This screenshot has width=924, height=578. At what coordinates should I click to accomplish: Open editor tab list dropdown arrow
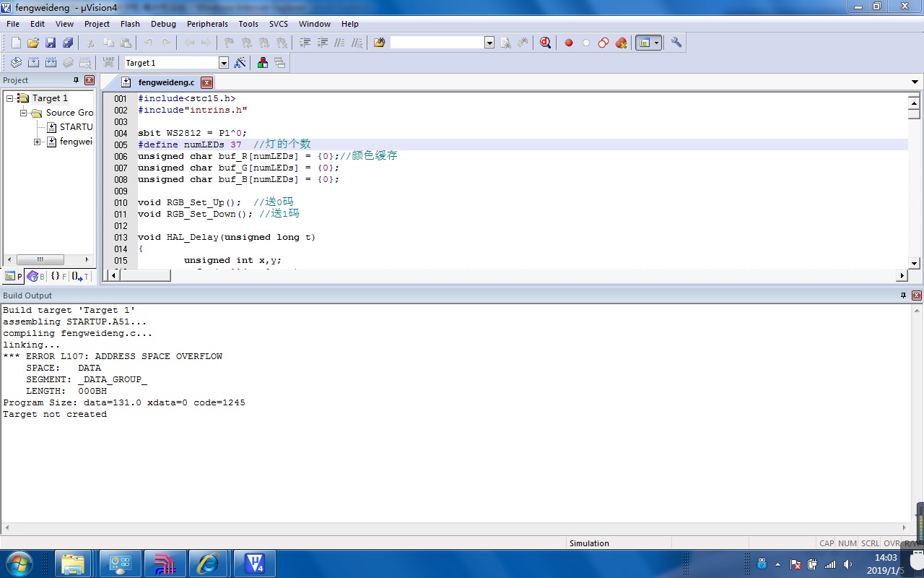[915, 82]
